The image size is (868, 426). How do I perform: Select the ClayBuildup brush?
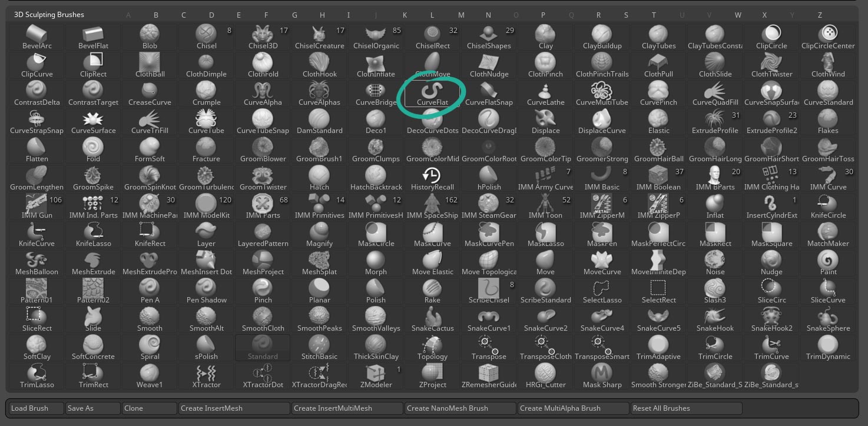point(602,37)
